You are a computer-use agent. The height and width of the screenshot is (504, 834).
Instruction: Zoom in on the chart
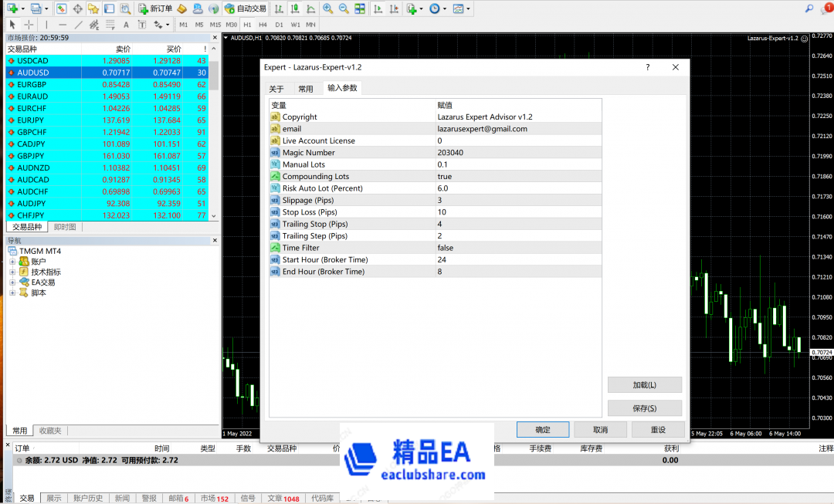coord(327,8)
